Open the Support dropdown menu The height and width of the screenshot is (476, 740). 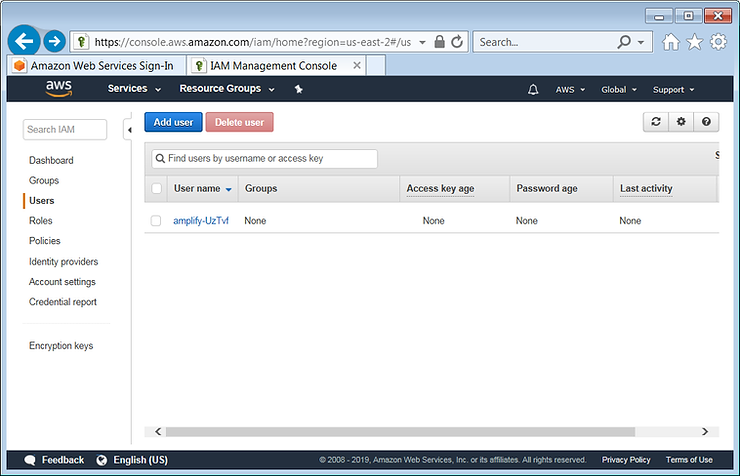674,89
